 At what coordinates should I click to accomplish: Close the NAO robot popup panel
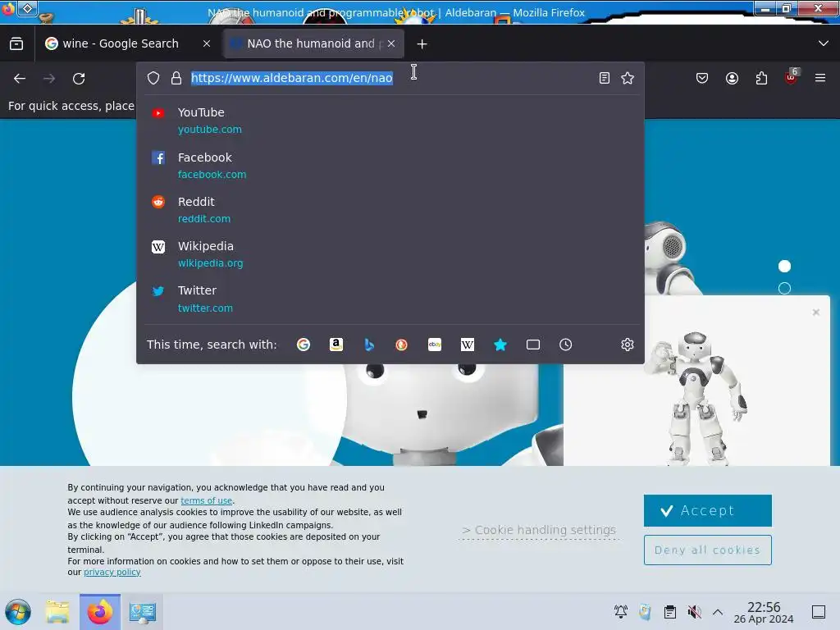[816, 313]
